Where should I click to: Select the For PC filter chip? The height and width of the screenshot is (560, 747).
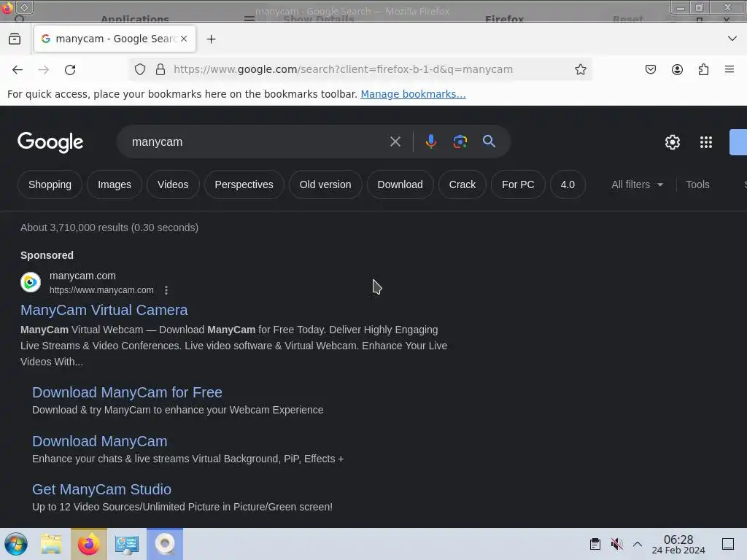(518, 184)
